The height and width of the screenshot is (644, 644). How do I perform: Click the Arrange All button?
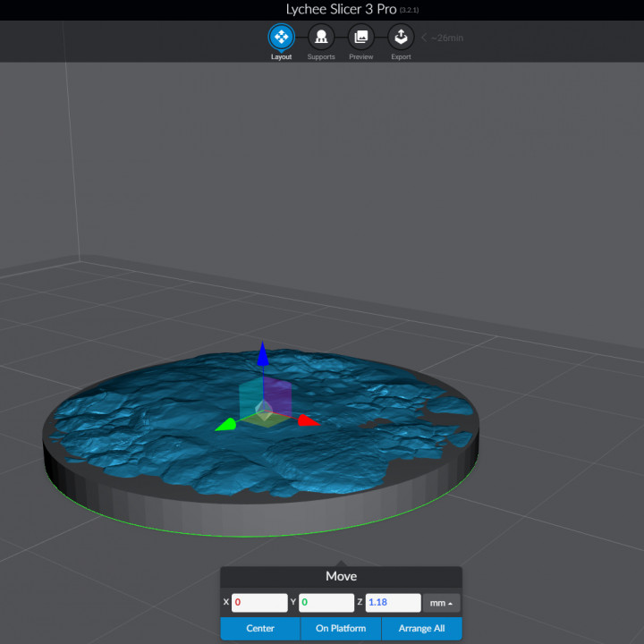[421, 629]
